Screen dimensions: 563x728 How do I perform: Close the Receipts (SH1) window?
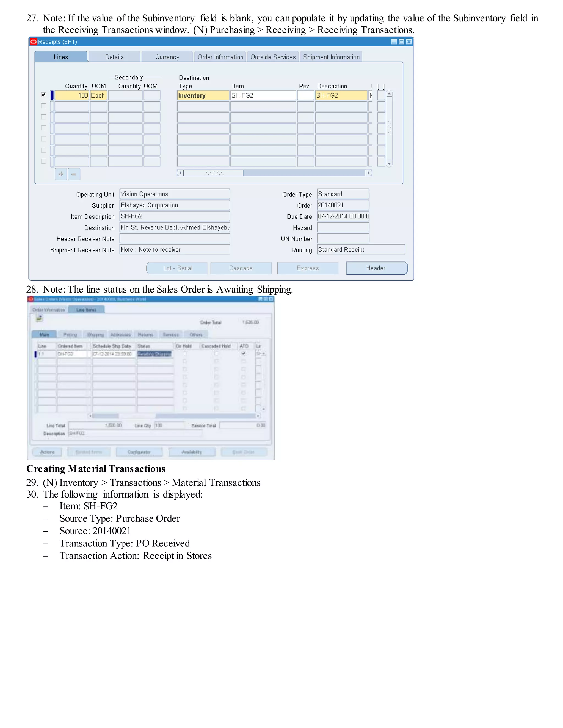[x=409, y=42]
